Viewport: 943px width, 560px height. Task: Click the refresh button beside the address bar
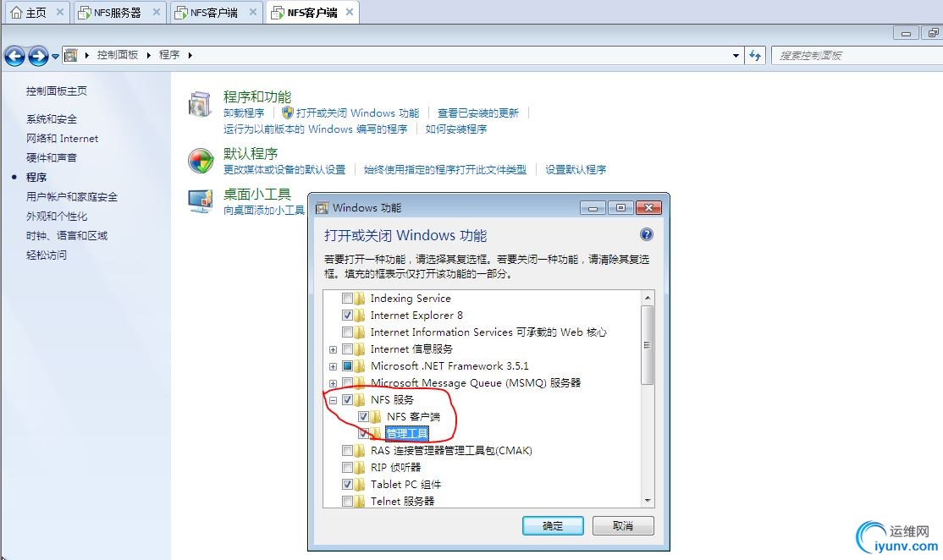coord(755,55)
